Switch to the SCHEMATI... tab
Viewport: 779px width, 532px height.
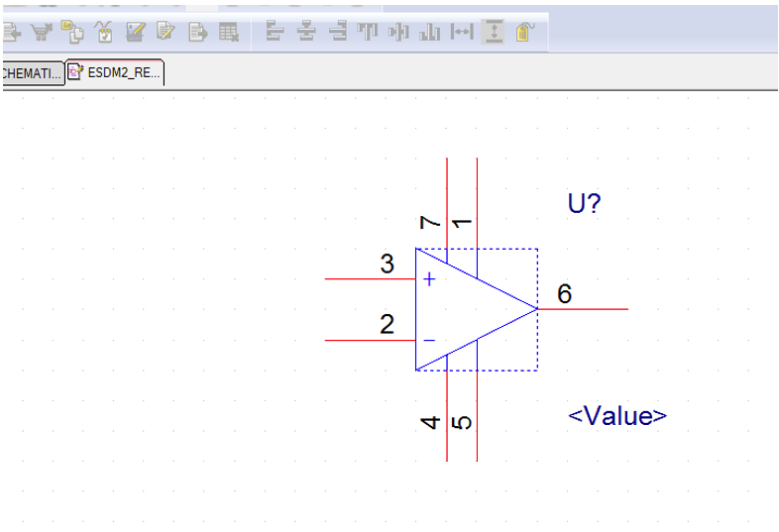pos(32,73)
